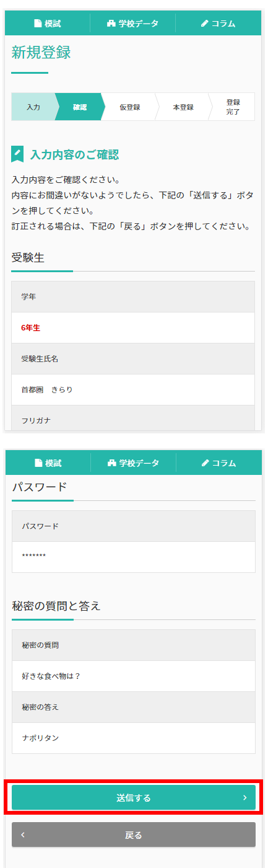The image size is (268, 868).
Task: Select the highlighted 確認 step
Action: 80,107
